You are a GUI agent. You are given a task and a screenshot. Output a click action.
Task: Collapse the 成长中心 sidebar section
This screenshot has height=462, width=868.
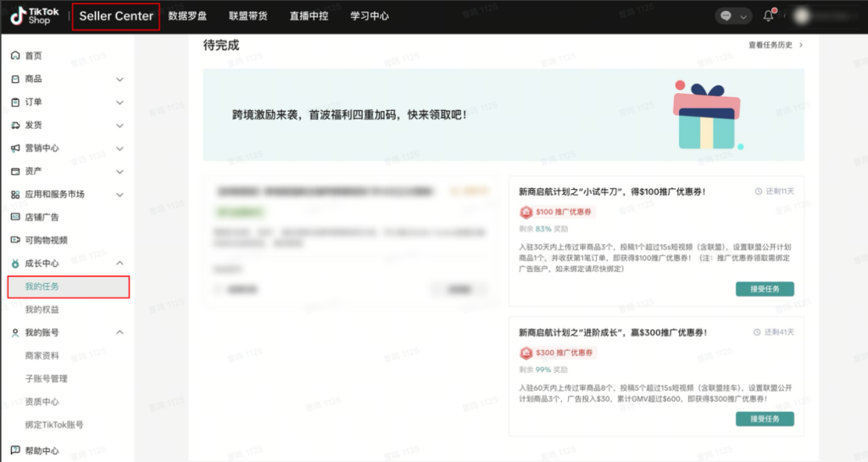(x=120, y=264)
